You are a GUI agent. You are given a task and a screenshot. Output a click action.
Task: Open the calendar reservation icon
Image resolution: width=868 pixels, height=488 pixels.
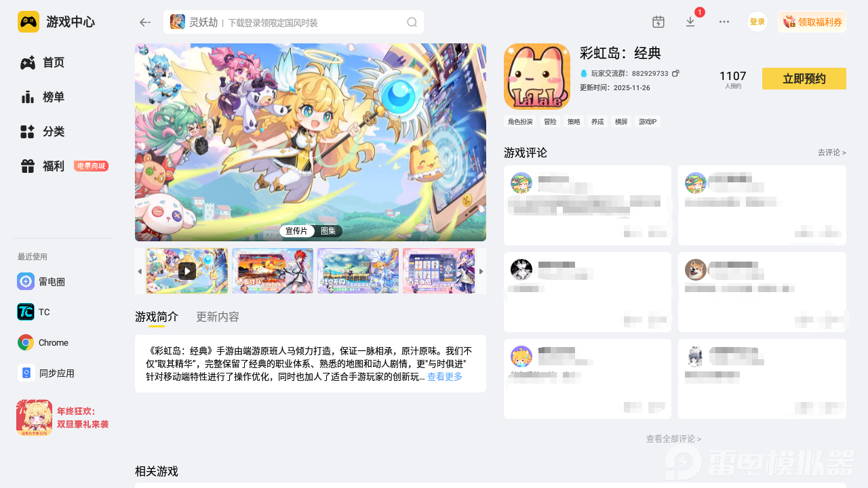(658, 22)
